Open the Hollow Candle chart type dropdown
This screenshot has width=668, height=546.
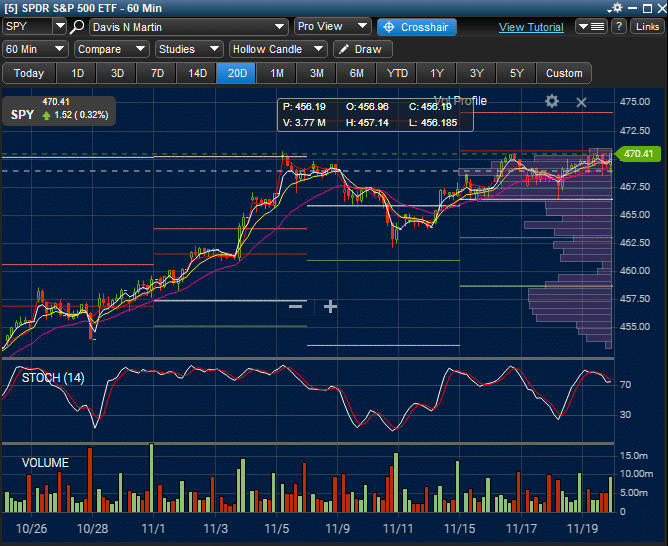pyautogui.click(x=278, y=49)
